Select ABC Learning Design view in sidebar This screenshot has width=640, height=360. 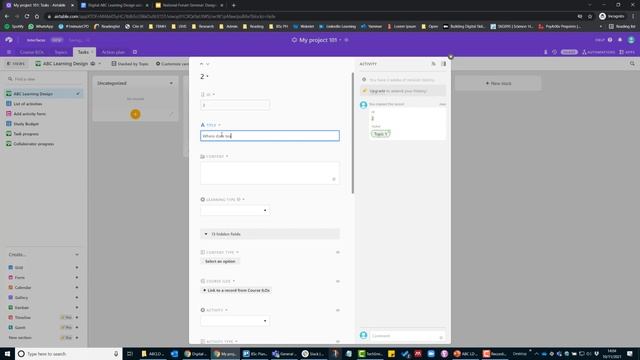[43, 93]
